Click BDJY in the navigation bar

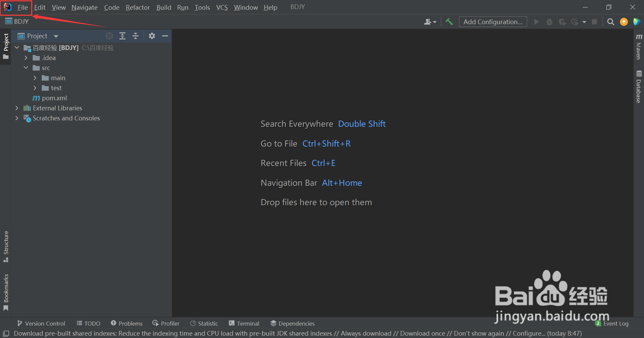point(17,21)
